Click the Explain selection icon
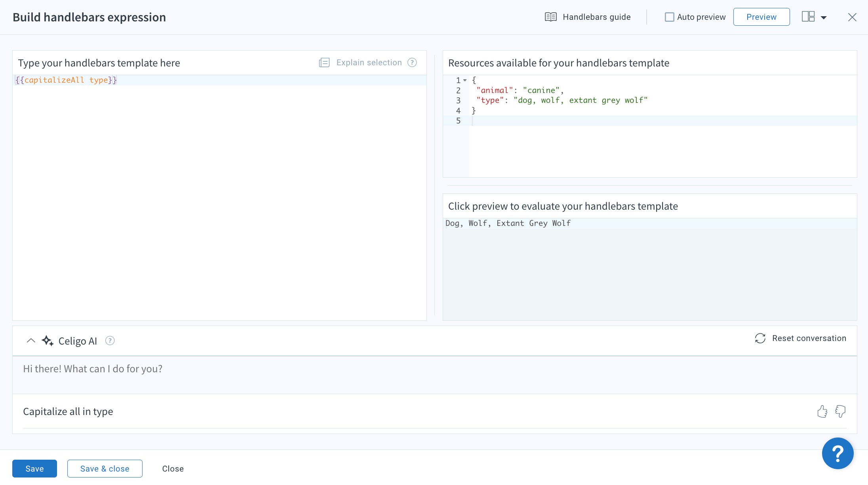 [x=324, y=63]
